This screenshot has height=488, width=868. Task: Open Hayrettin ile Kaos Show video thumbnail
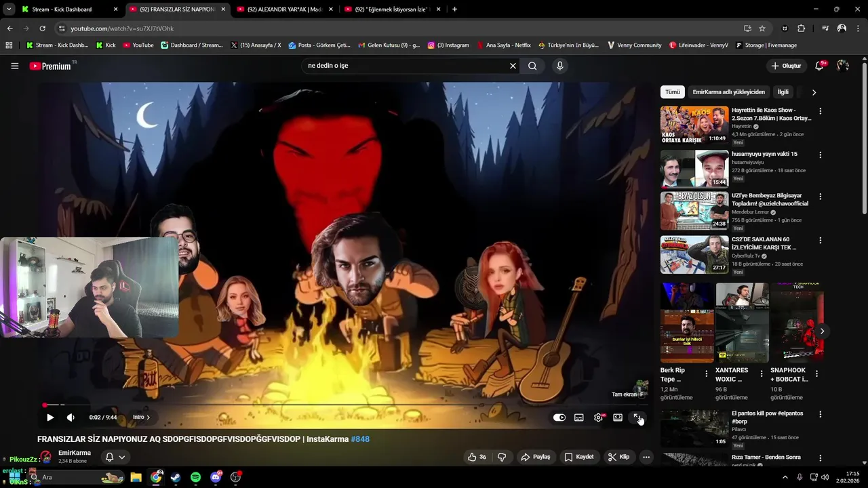[694, 125]
